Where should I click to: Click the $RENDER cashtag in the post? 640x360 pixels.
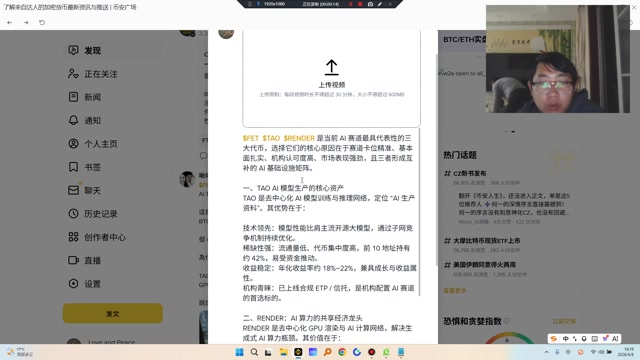(299, 138)
